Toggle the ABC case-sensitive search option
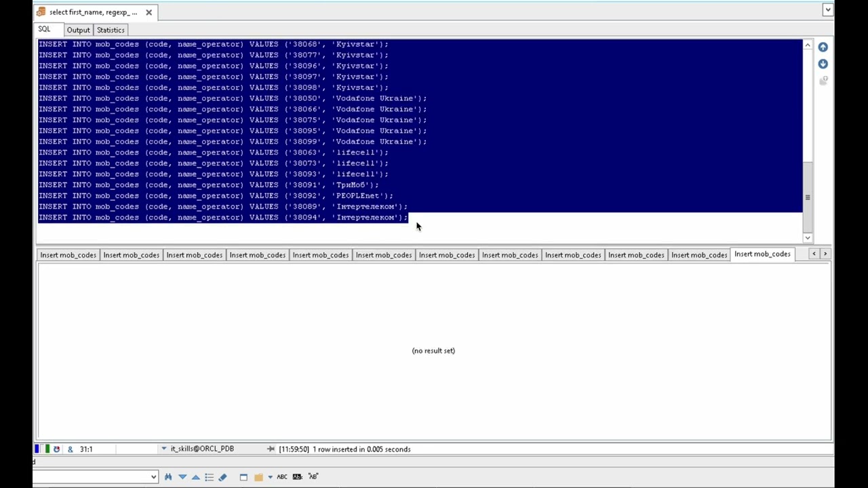The width and height of the screenshot is (868, 488). (282, 476)
